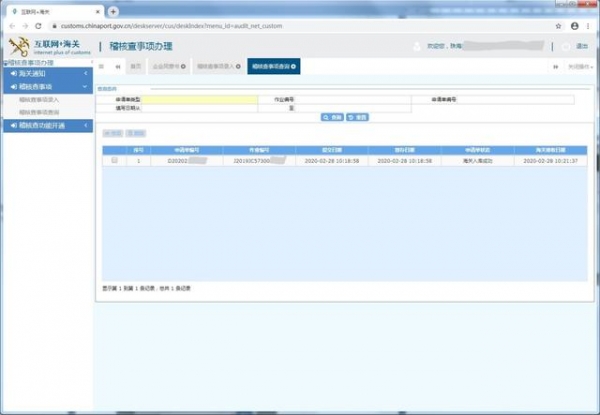Click the 重置 reset button
Screen dimensions: 600x415
click(357, 117)
